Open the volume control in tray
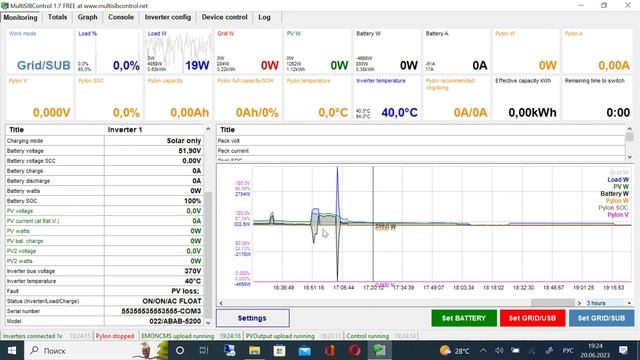The image size is (640, 360). click(x=499, y=351)
